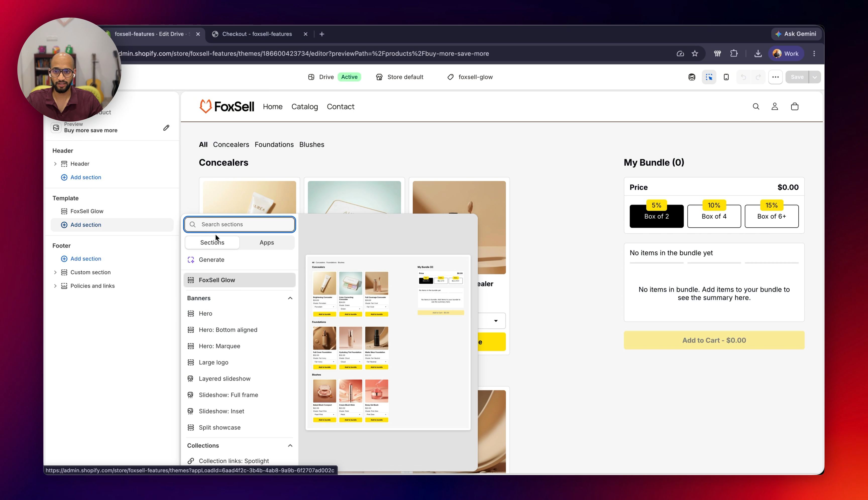
Task: Switch to the Sections tab
Action: tap(212, 242)
